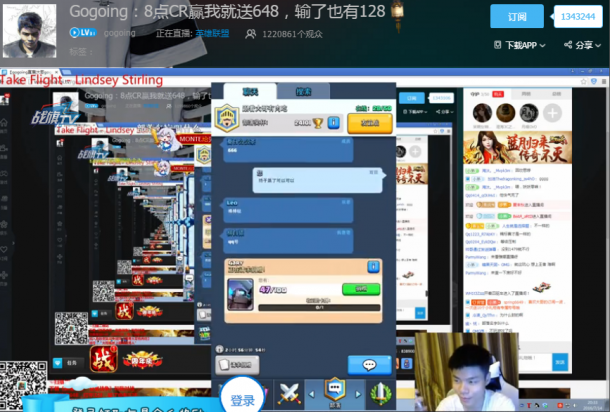Click the race car gift icon in chat
The width and height of the screenshot is (610, 412).
pos(542,287)
